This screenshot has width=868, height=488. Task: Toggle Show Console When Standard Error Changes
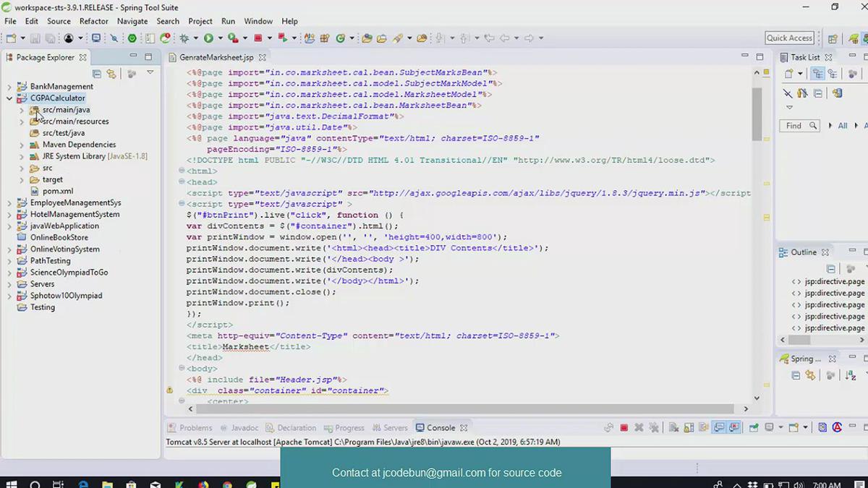point(734,427)
